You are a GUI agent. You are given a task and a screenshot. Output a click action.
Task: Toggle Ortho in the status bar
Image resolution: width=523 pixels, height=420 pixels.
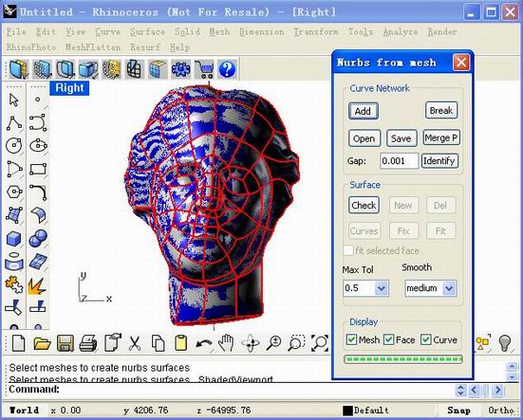point(501,411)
